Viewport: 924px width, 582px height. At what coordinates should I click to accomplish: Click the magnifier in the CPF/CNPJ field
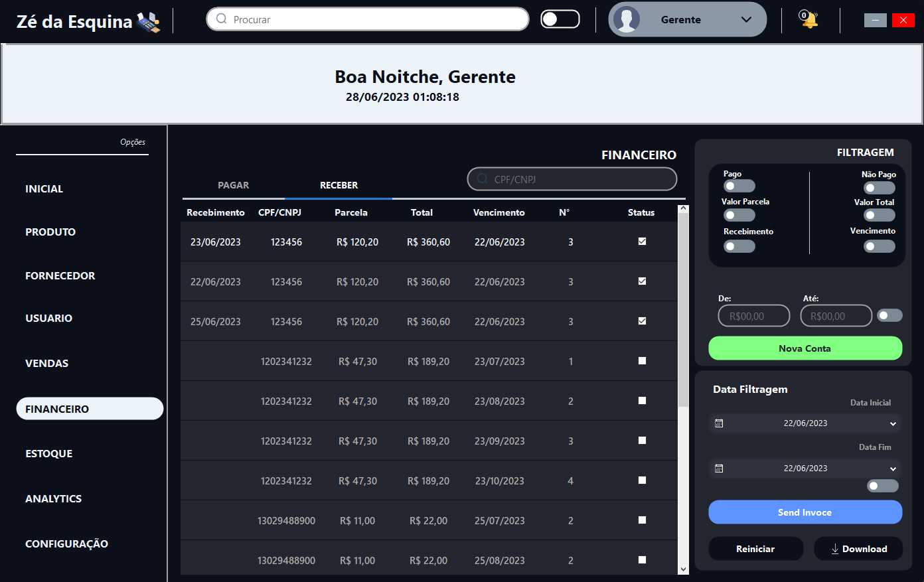[x=483, y=179]
